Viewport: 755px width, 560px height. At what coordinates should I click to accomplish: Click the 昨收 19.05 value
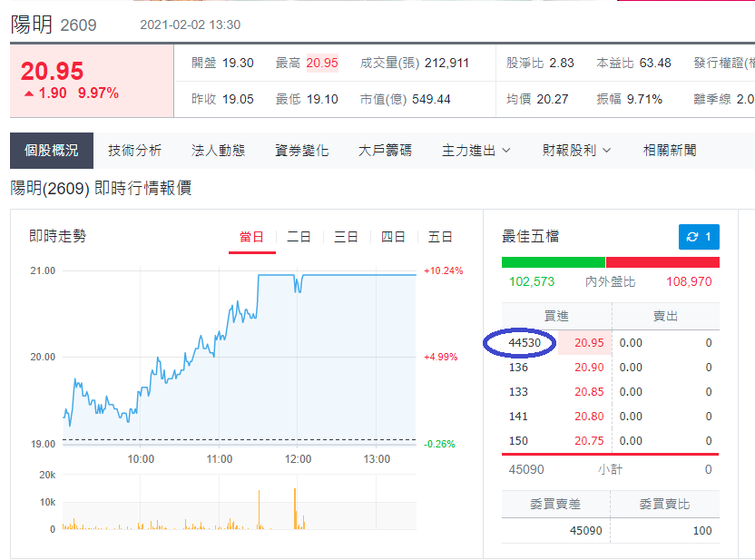click(238, 99)
